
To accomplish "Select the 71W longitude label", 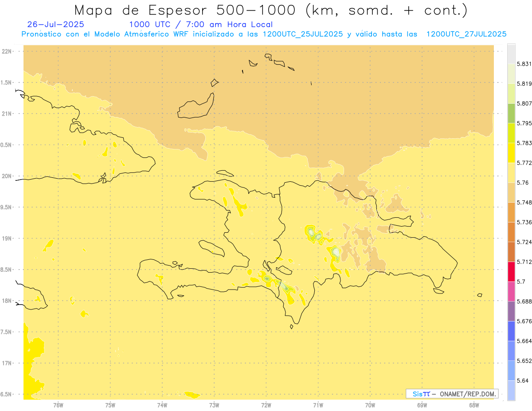I will 318,405.
